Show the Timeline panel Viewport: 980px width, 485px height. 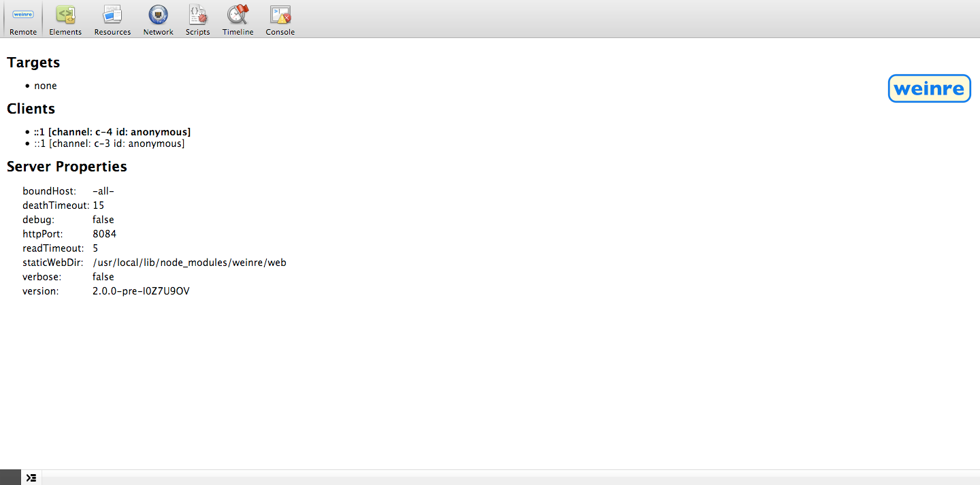coord(238,20)
